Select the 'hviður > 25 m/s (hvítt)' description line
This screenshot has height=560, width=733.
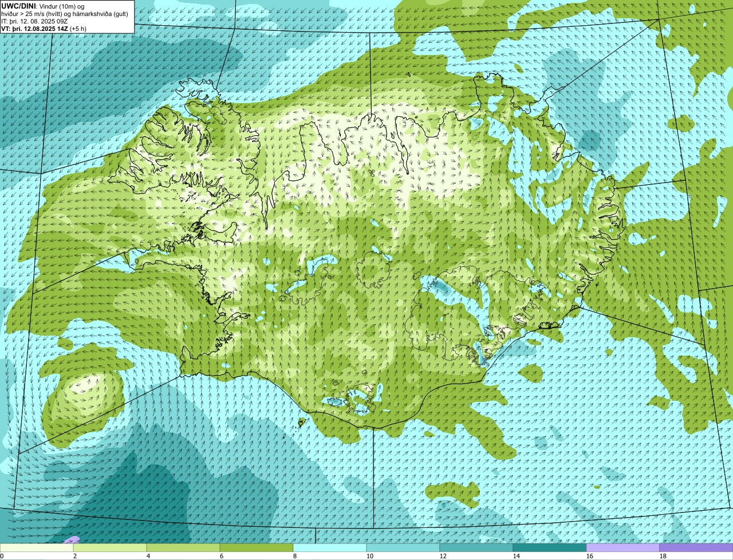point(65,13)
